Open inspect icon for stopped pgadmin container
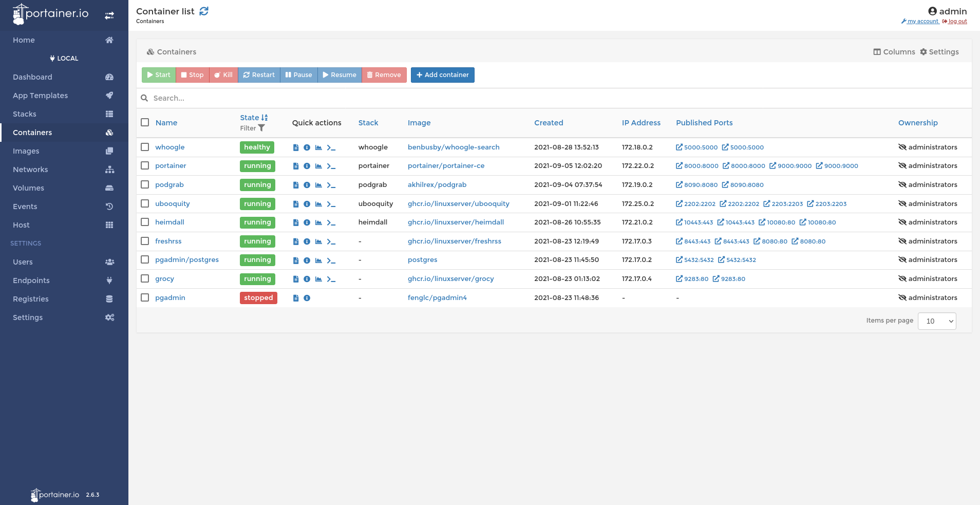980x505 pixels. (307, 298)
